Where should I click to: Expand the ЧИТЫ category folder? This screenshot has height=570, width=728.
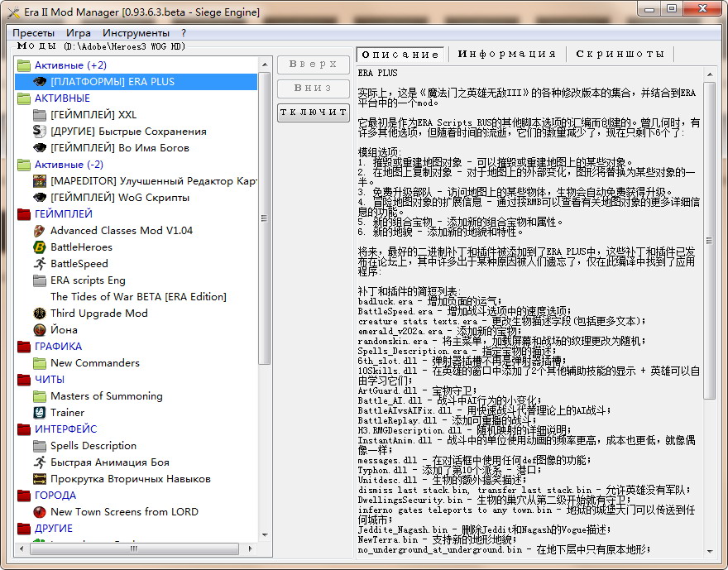point(24,380)
